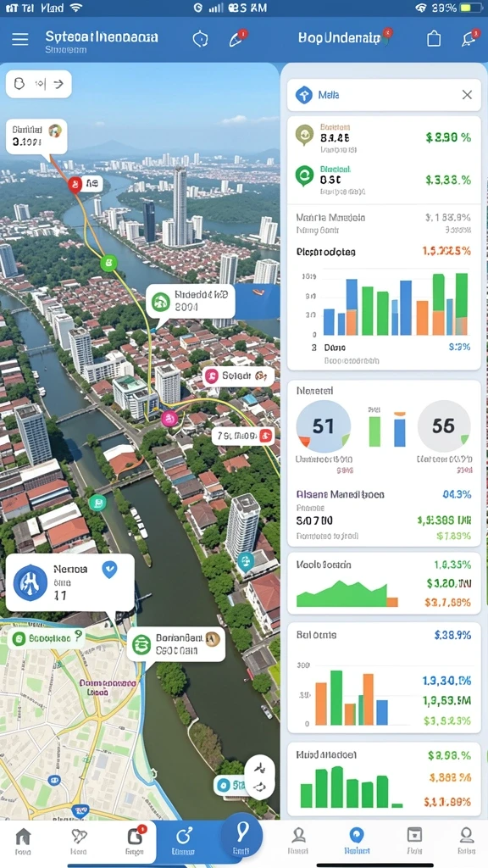Open the heart icon in the bottom navigation

tap(79, 842)
